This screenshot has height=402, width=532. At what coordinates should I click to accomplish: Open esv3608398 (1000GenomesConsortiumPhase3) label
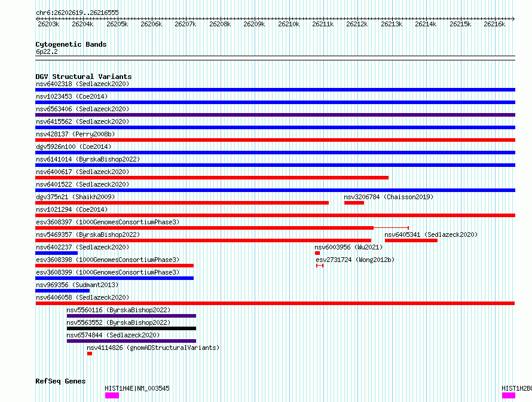tap(108, 260)
